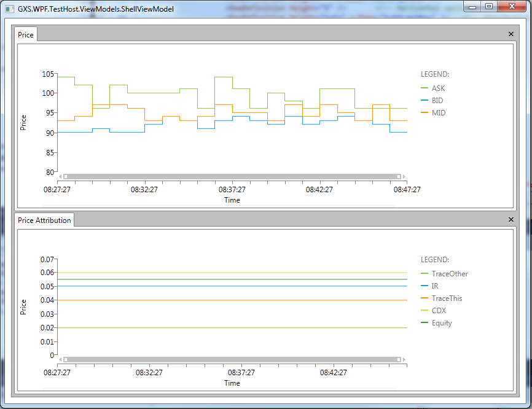
Task: Click right resize handle of Attribution scrollbar
Action: click(x=399, y=359)
